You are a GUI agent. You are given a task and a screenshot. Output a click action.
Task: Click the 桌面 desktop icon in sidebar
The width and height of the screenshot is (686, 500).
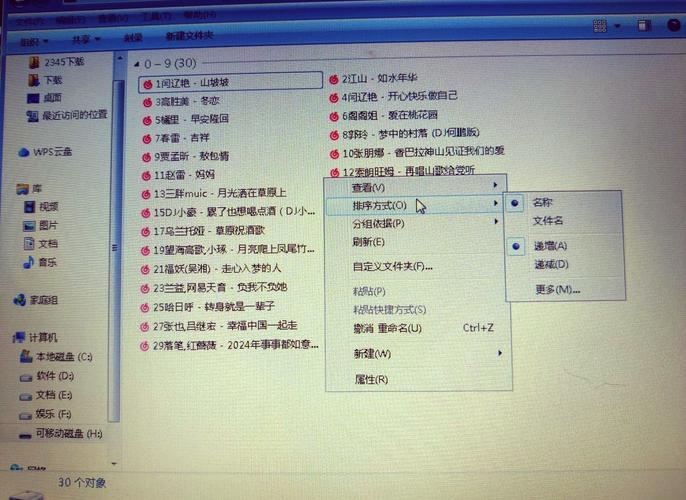(x=33, y=98)
